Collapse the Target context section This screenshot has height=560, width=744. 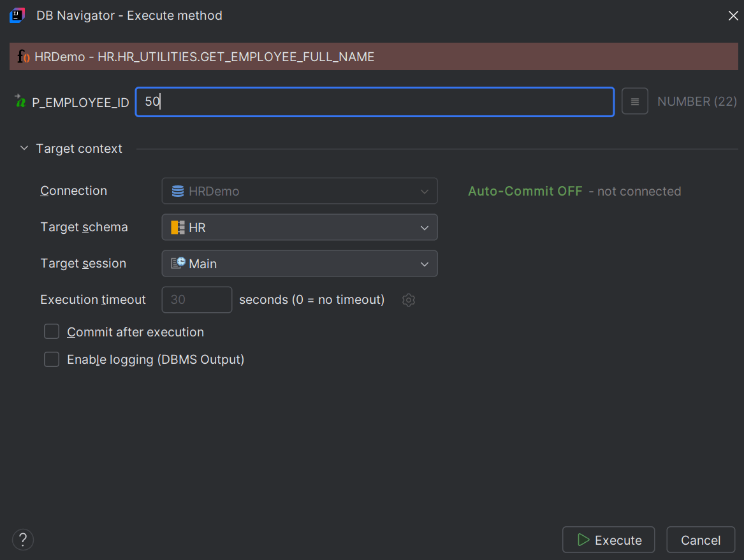point(24,148)
